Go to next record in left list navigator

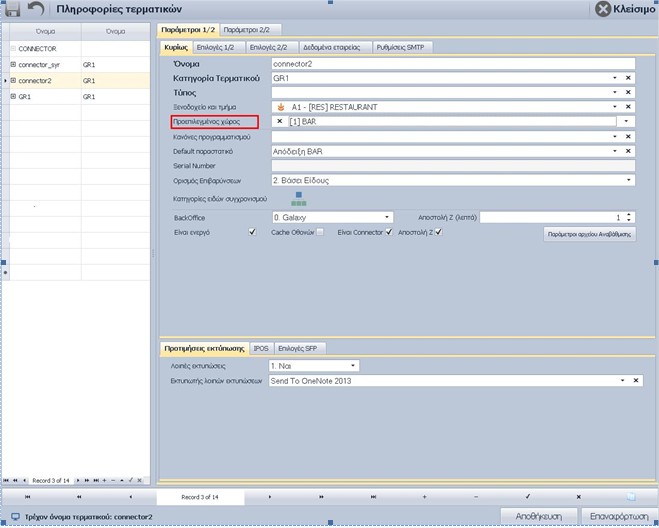pos(78,480)
